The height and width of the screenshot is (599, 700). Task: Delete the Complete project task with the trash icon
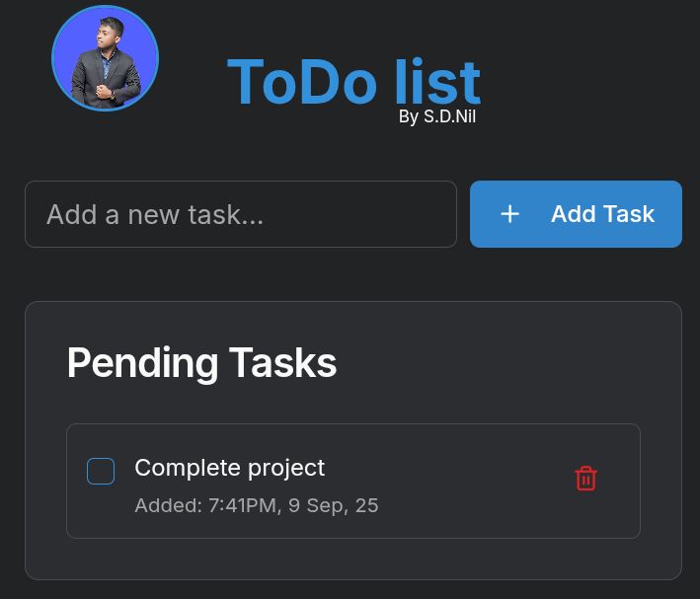coord(585,479)
